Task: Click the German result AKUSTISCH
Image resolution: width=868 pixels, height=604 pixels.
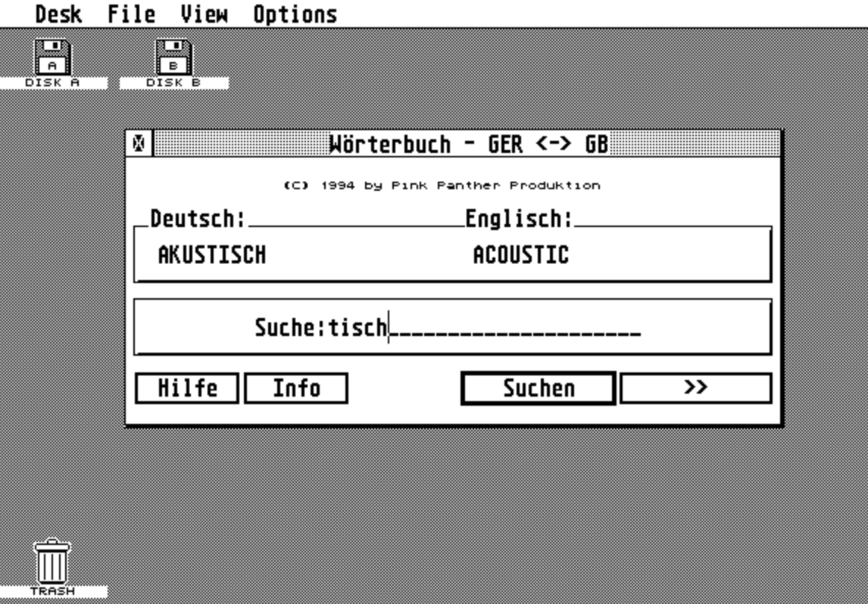Action: [x=211, y=256]
